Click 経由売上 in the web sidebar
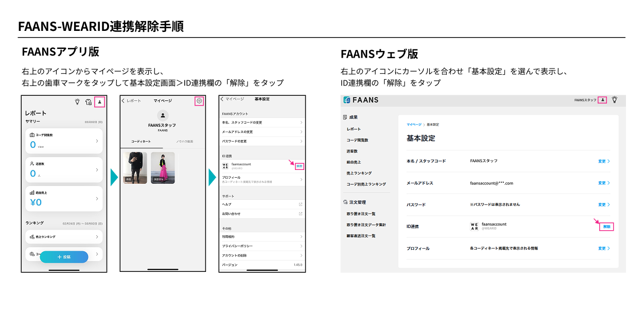The width and height of the screenshot is (644, 310). tap(354, 162)
